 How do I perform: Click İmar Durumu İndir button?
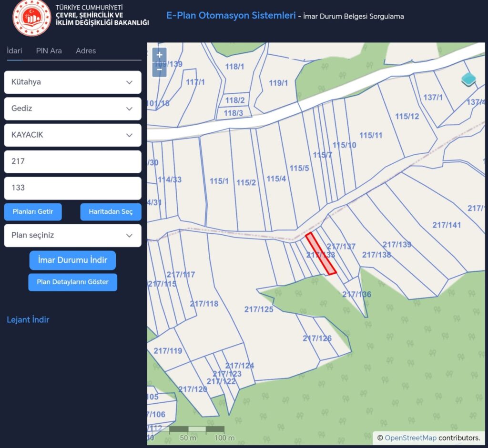tap(72, 260)
